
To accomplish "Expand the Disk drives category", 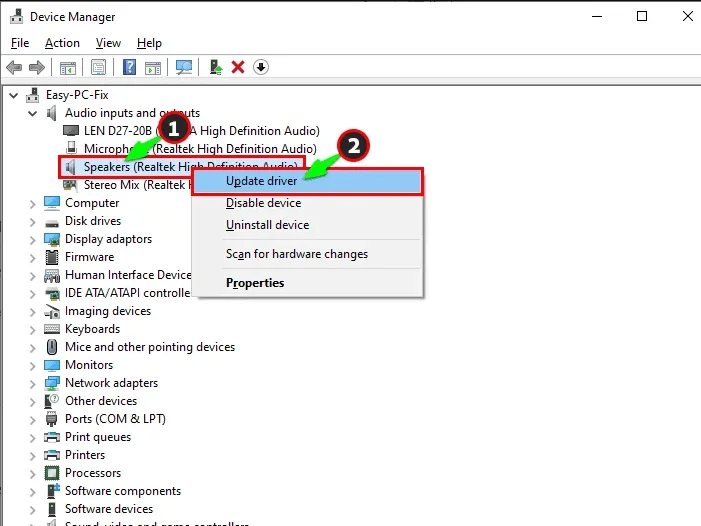I will tap(33, 222).
